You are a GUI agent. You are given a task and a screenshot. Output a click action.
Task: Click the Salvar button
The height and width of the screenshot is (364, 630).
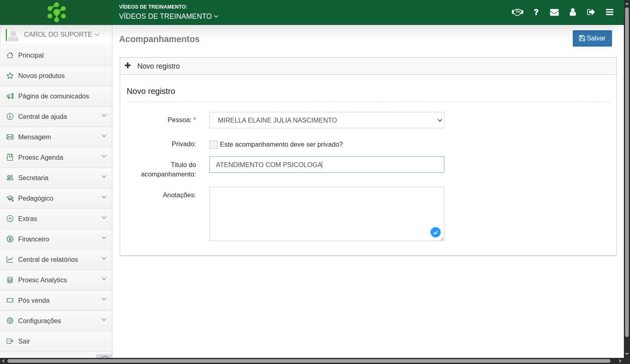point(592,38)
